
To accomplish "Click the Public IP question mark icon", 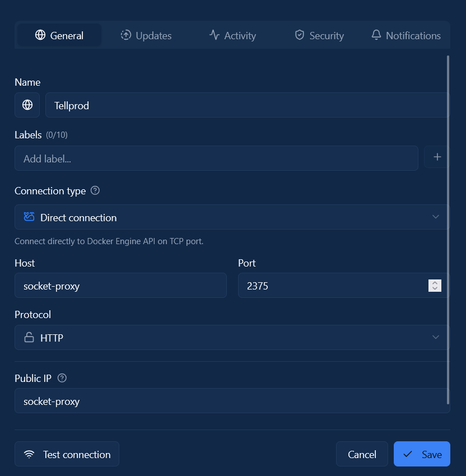I will point(62,378).
